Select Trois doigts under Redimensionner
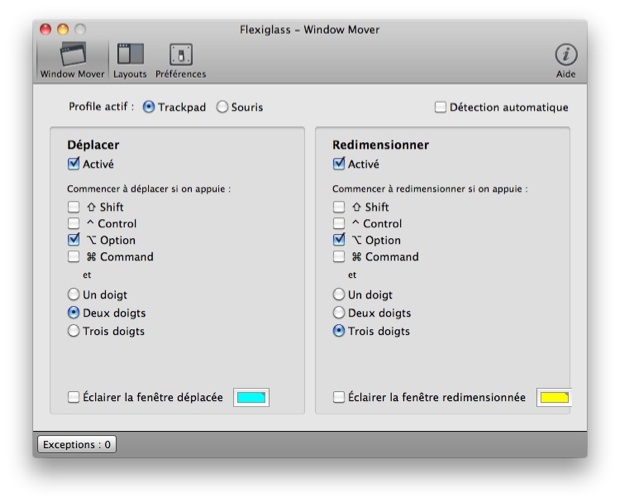The width and height of the screenshot is (620, 503). (339, 331)
